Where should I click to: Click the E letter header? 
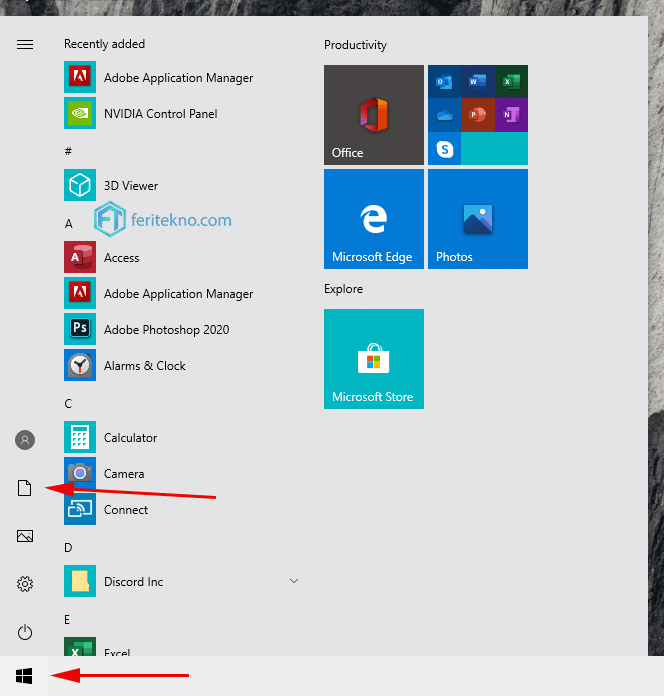(67, 619)
